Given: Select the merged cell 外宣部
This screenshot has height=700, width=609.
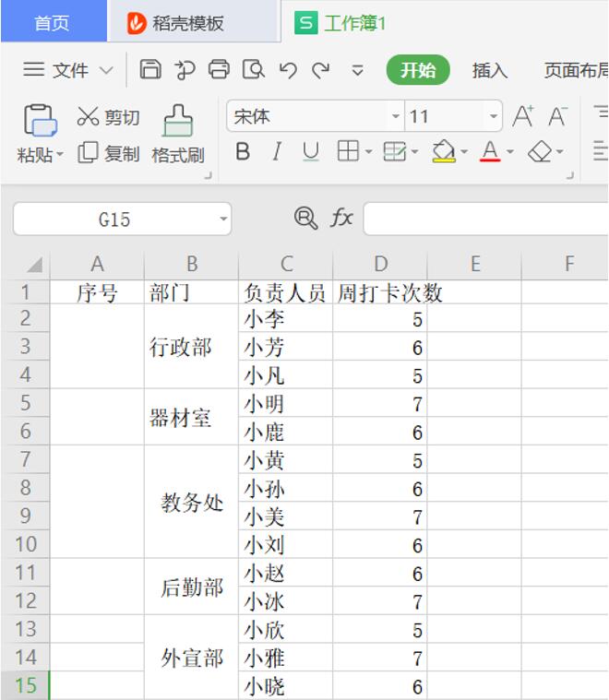Looking at the screenshot, I should (x=191, y=658).
